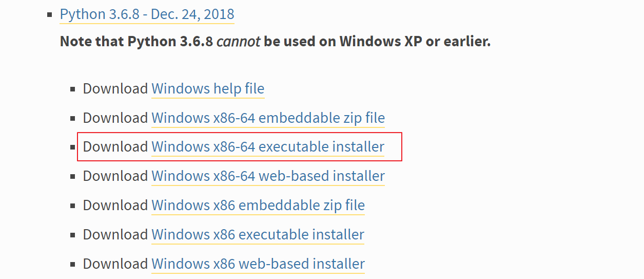Screen dimensions: 644x279
Task: Click the bullet before Windows help file
Action: [73, 89]
